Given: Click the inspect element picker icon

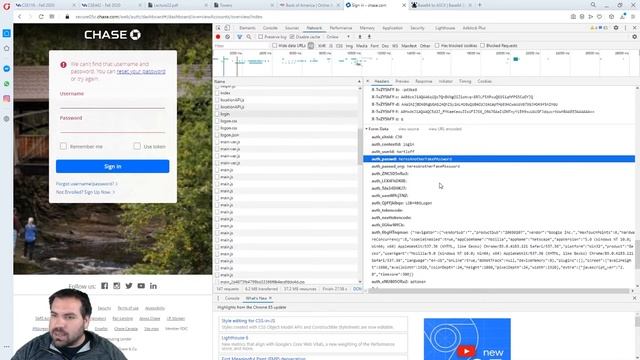Looking at the screenshot, I should (x=218, y=28).
